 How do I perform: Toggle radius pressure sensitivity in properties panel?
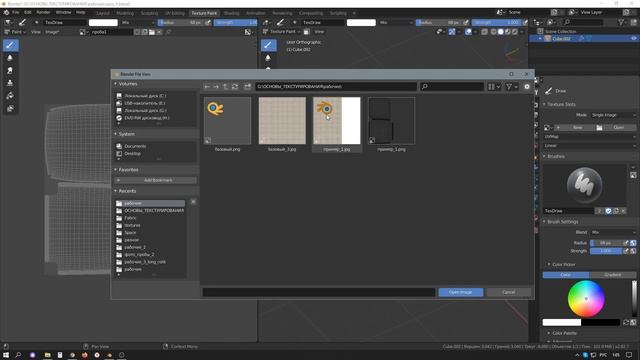pyautogui.click(x=626, y=243)
